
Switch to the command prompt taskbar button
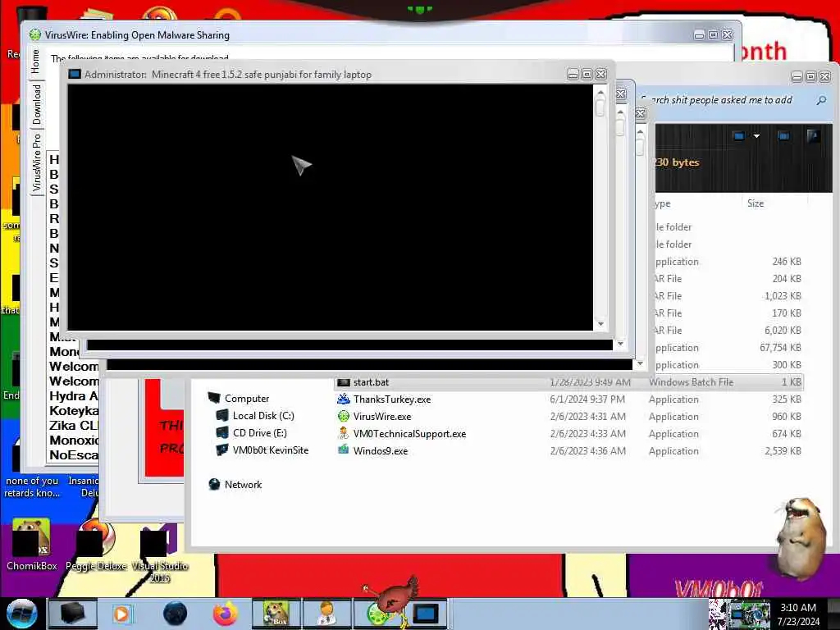pos(426,614)
